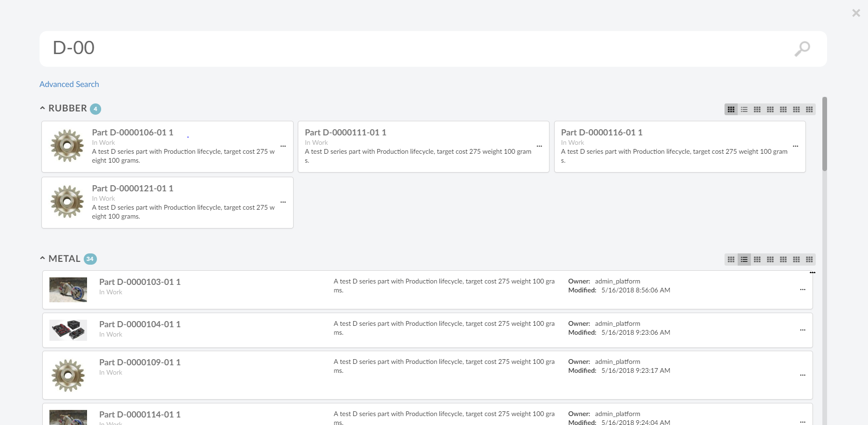Open the more options menu for Part D-0000111-01

point(539,146)
